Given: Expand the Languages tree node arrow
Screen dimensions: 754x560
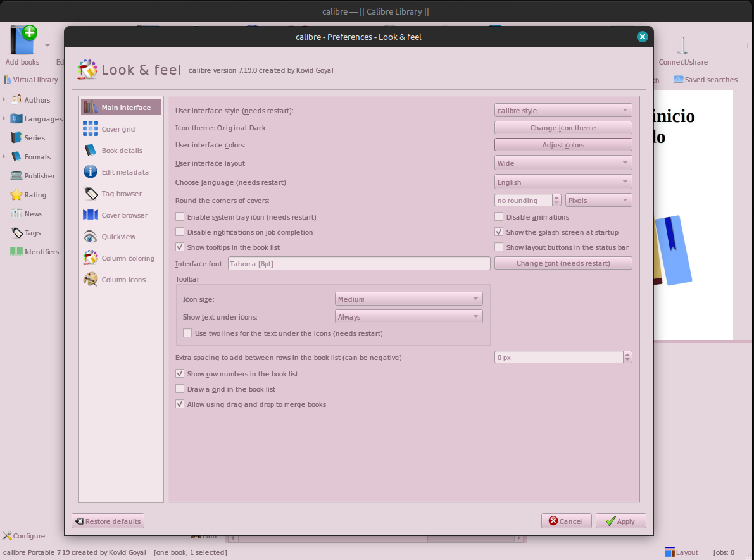Looking at the screenshot, I should 4,118.
